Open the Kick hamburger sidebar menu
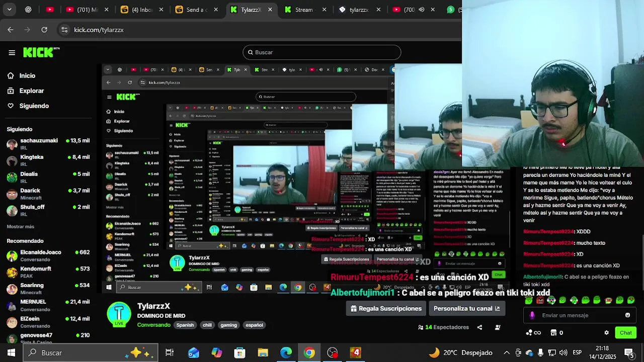 point(12,52)
